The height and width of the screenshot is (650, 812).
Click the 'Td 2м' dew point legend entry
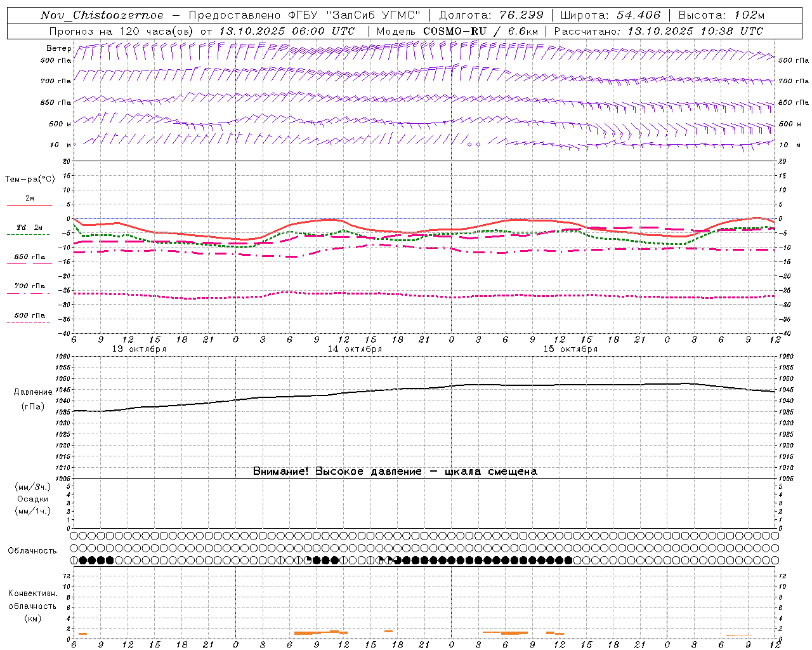tap(30, 227)
